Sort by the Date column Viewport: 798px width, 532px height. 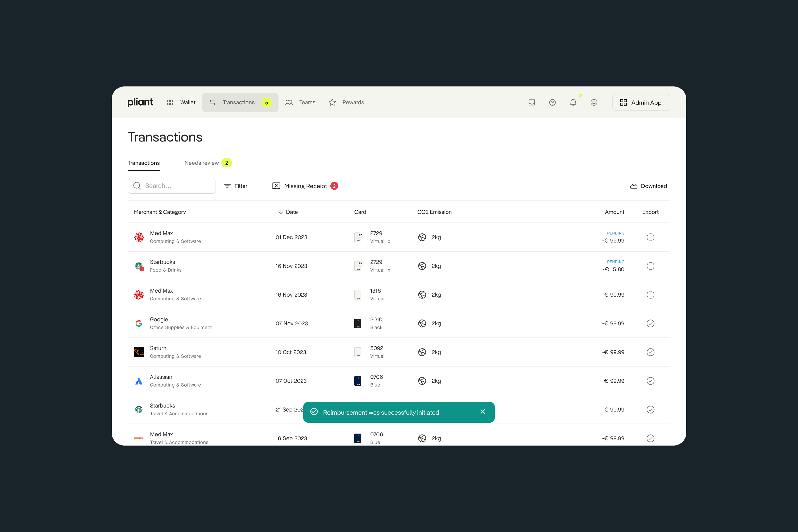[288, 212]
